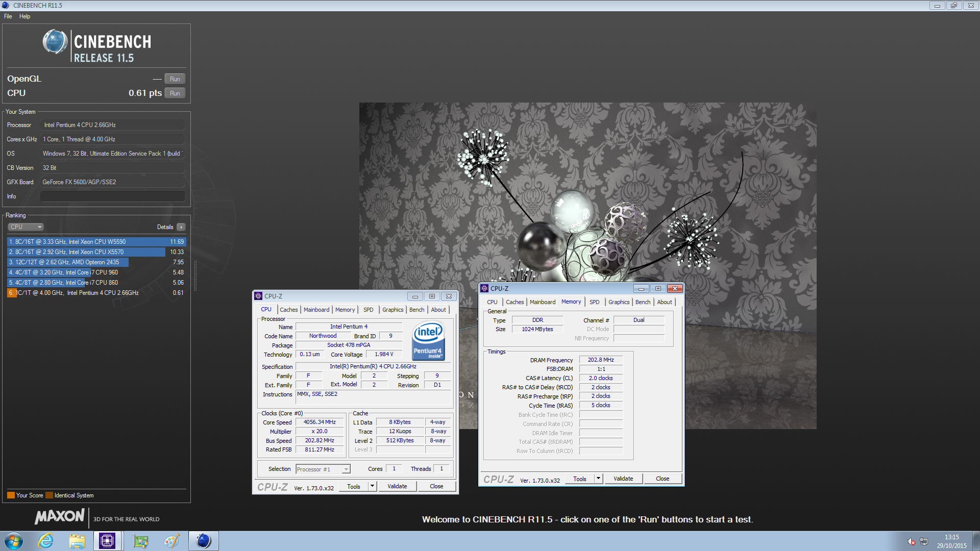The width and height of the screenshot is (980, 551).
Task: Select ranking row Intel Pentium 4 2.66GHz
Action: pos(96,293)
